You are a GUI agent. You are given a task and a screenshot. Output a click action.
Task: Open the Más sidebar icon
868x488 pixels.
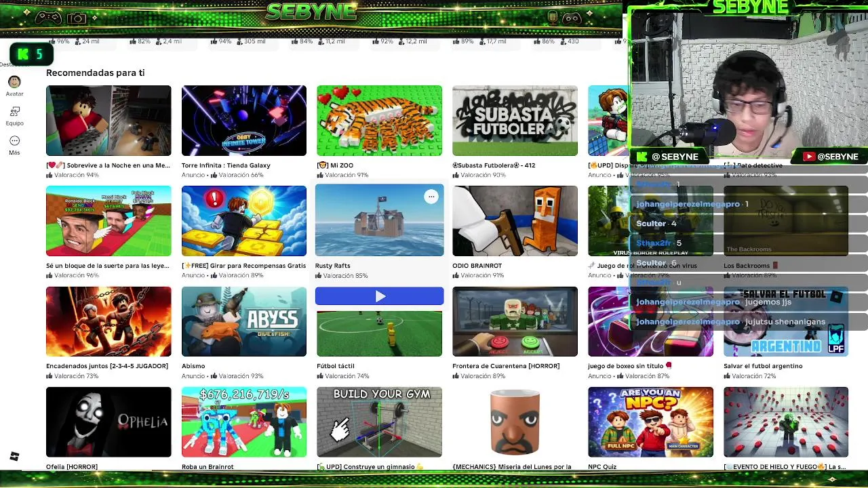tap(14, 141)
